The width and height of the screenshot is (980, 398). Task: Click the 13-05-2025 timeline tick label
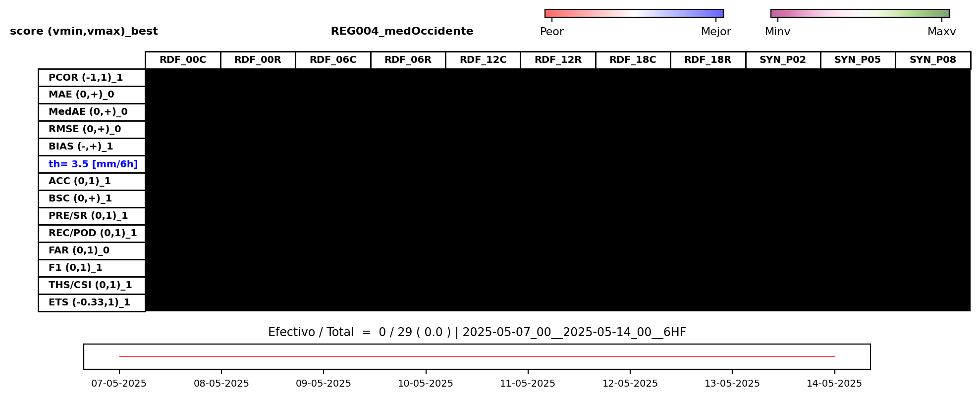click(732, 384)
